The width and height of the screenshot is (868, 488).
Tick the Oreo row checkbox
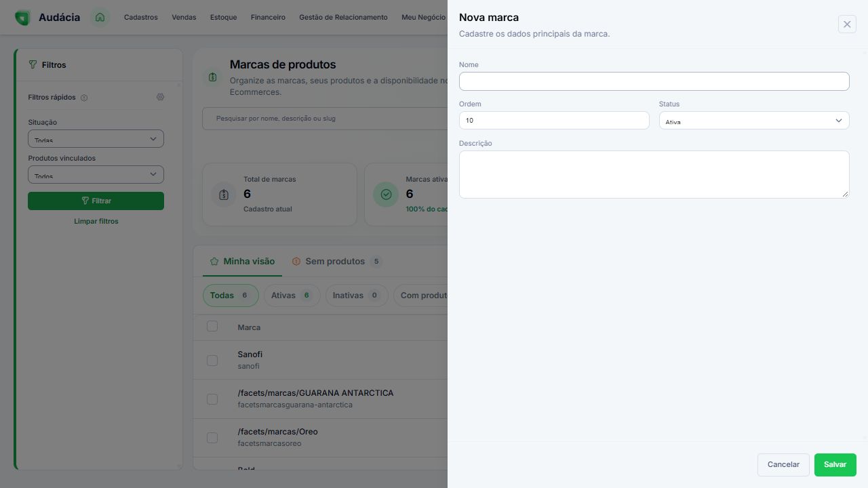click(x=212, y=437)
